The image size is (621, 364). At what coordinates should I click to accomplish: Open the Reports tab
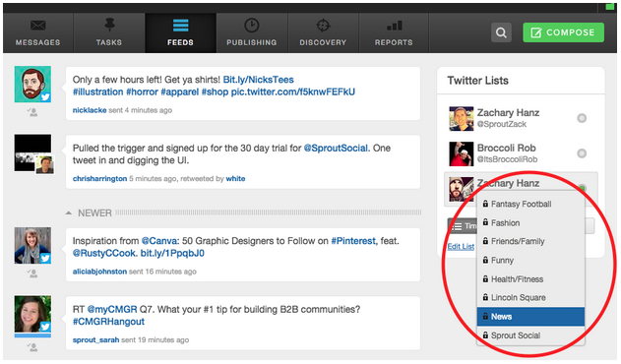[x=394, y=32]
